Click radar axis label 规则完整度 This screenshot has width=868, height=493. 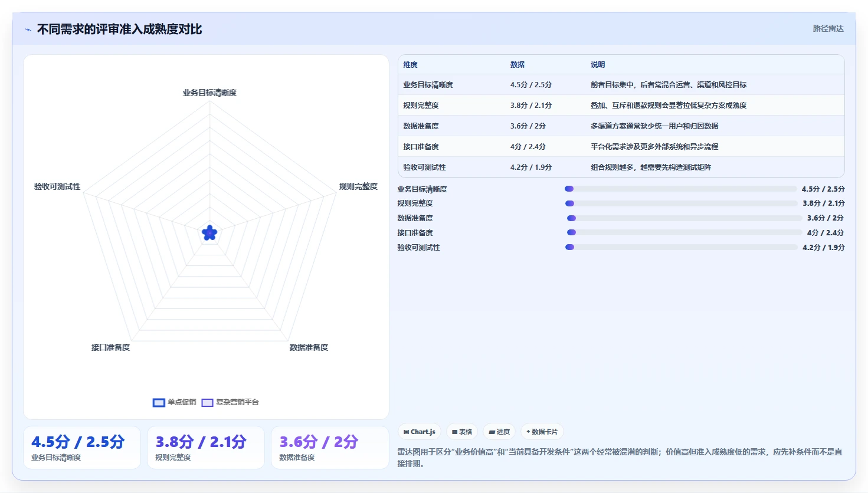point(358,186)
